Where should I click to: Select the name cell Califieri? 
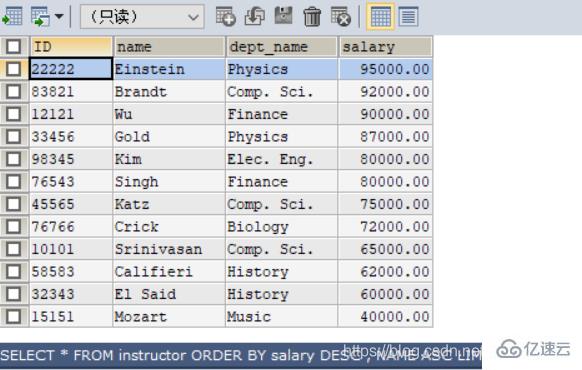click(169, 272)
